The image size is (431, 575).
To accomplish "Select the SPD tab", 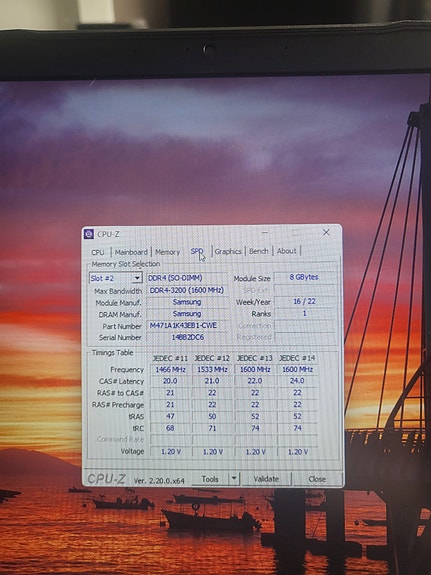I will tap(197, 251).
